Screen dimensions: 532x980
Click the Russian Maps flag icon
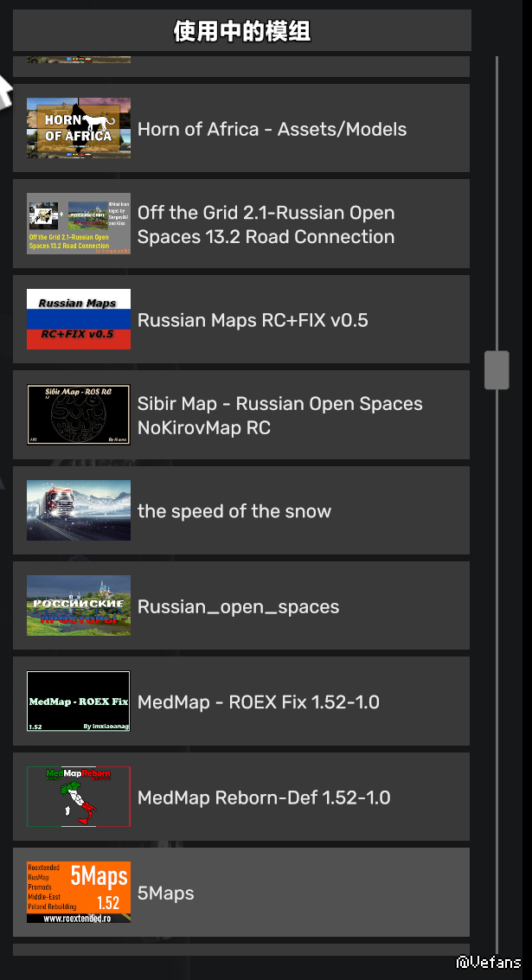pyautogui.click(x=79, y=319)
